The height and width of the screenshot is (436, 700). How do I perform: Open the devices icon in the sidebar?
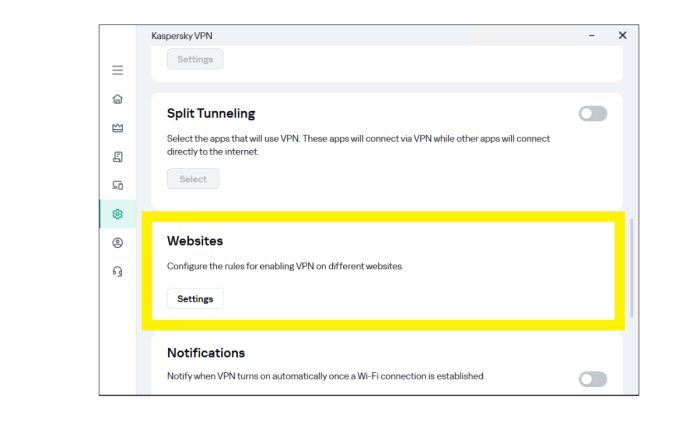118,185
